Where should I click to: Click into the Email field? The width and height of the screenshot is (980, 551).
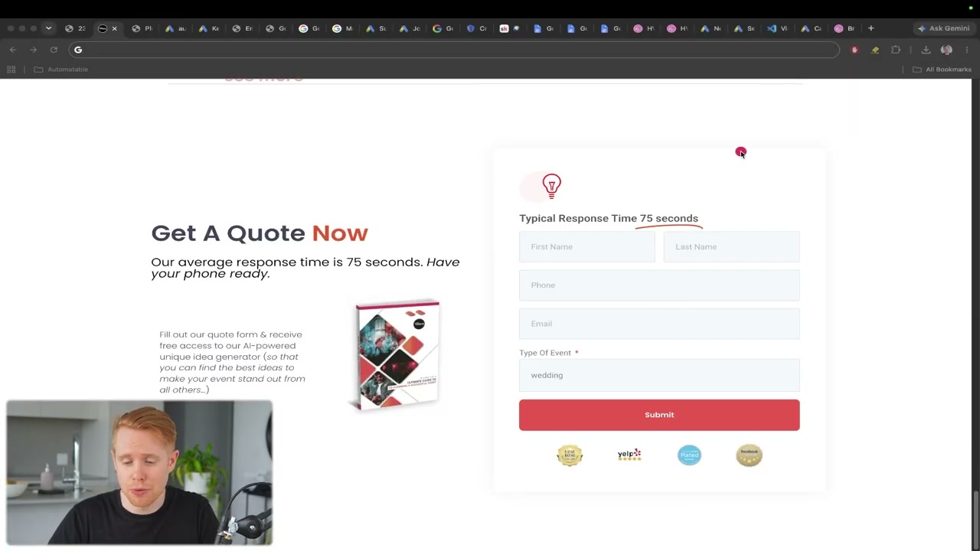[659, 324]
